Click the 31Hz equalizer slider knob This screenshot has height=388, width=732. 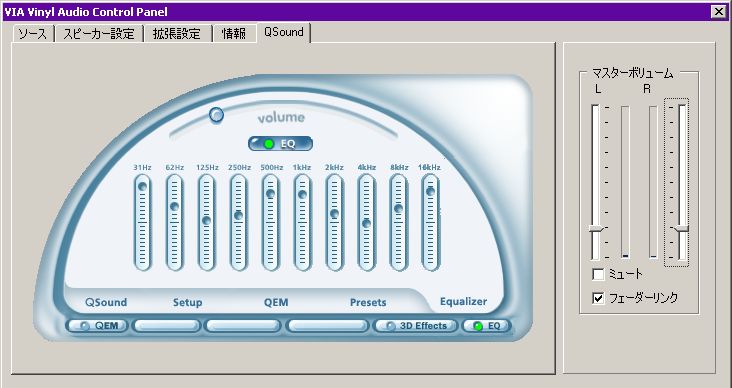(x=142, y=186)
